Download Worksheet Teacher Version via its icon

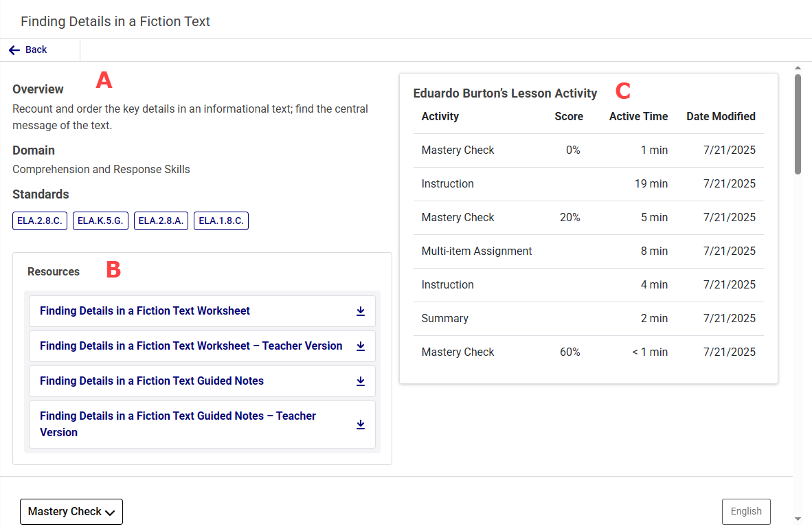pyautogui.click(x=361, y=346)
